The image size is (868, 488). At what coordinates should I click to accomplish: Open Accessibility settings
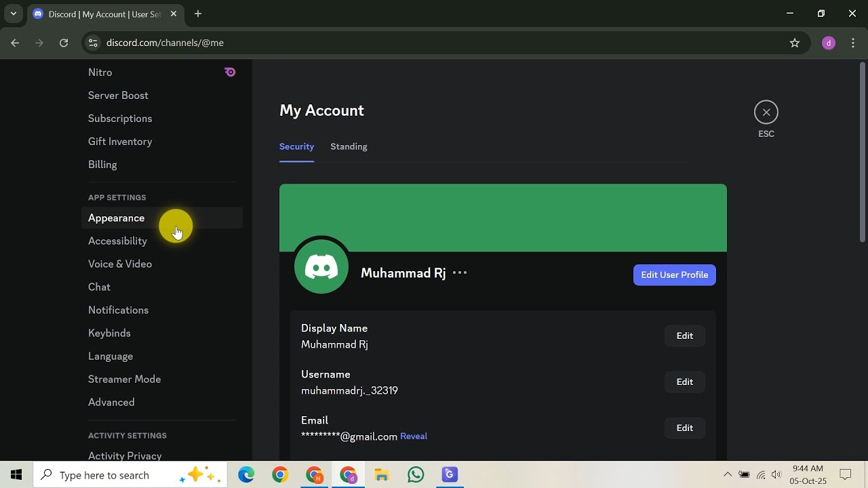tap(162, 241)
